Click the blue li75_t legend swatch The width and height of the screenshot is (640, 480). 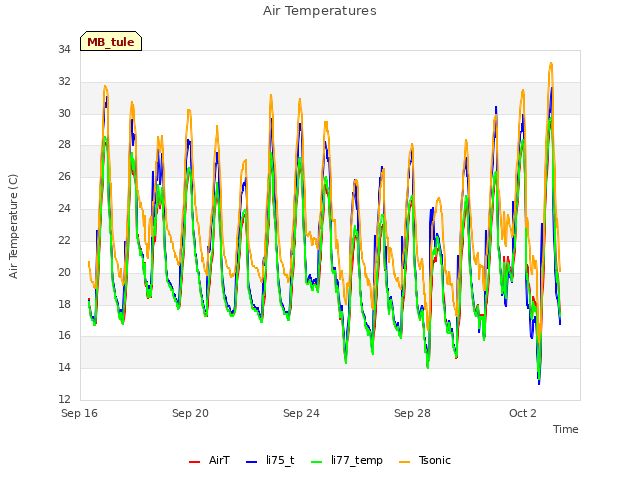coord(251,462)
